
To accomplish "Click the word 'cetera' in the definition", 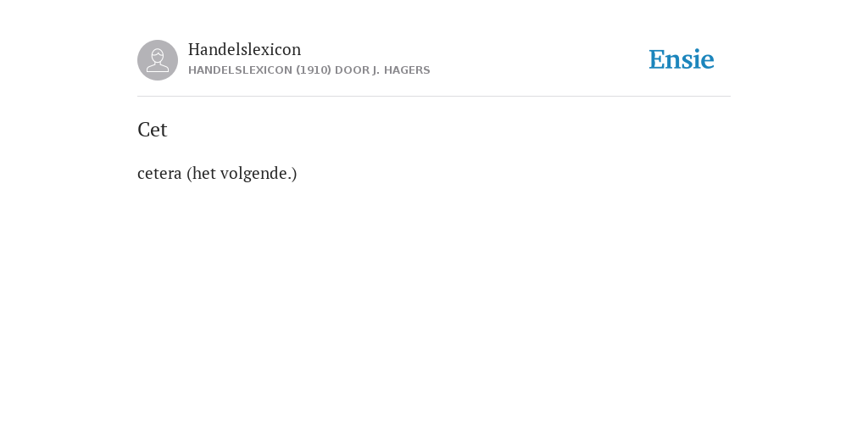I will 159,174.
